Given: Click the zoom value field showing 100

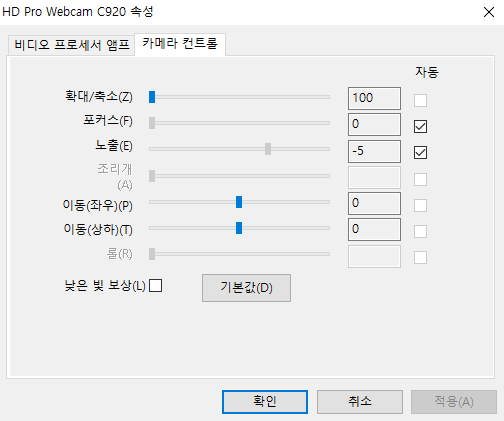Looking at the screenshot, I should point(374,98).
